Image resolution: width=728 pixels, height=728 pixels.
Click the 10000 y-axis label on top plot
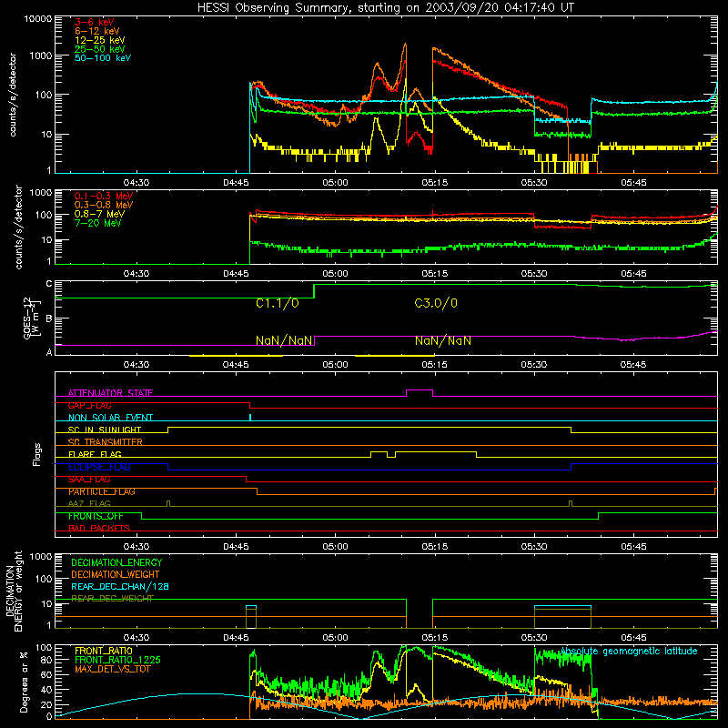pos(38,18)
